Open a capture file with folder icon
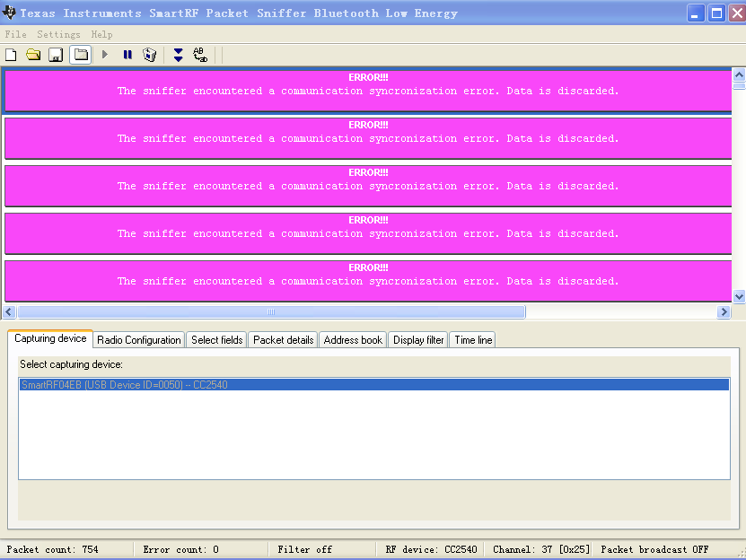This screenshot has width=746, height=560. coord(33,55)
